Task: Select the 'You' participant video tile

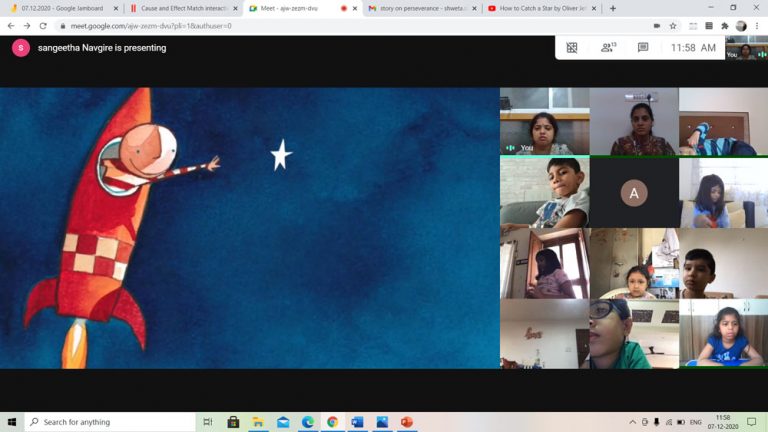Action: pos(544,121)
